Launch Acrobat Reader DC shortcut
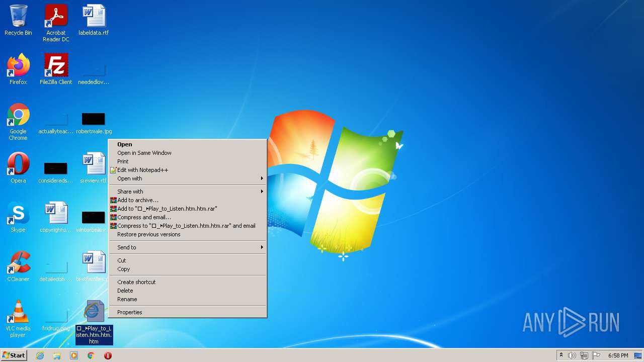This screenshot has height=362, width=644. click(x=56, y=23)
